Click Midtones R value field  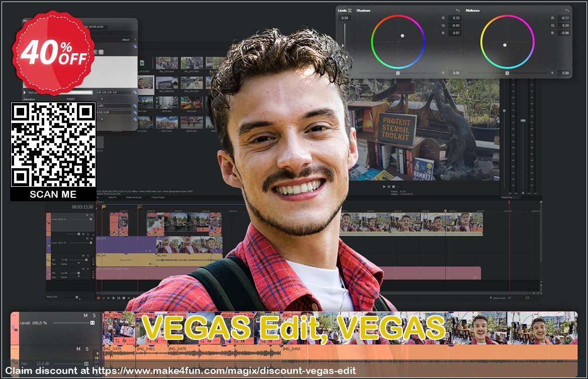point(565,18)
